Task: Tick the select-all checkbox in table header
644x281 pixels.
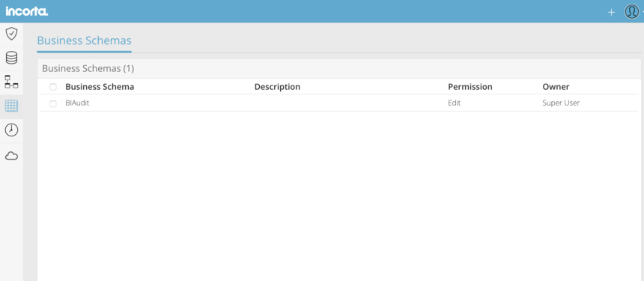Action: [x=53, y=87]
